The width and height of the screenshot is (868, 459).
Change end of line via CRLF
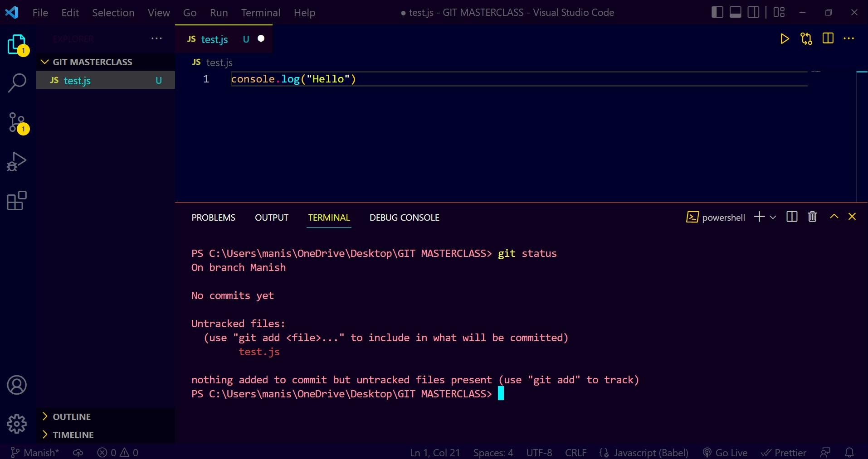[575, 452]
